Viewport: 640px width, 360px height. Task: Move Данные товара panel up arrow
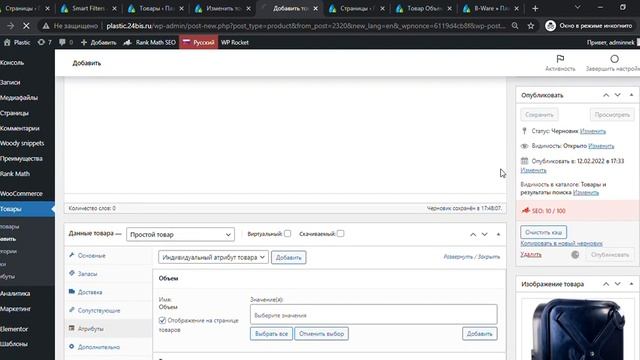click(473, 234)
